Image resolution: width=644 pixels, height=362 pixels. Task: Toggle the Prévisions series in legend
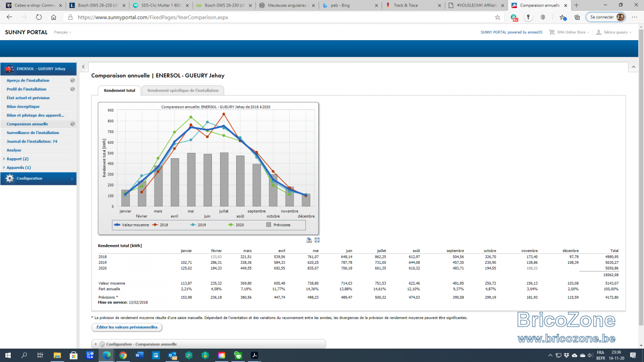coord(279,225)
